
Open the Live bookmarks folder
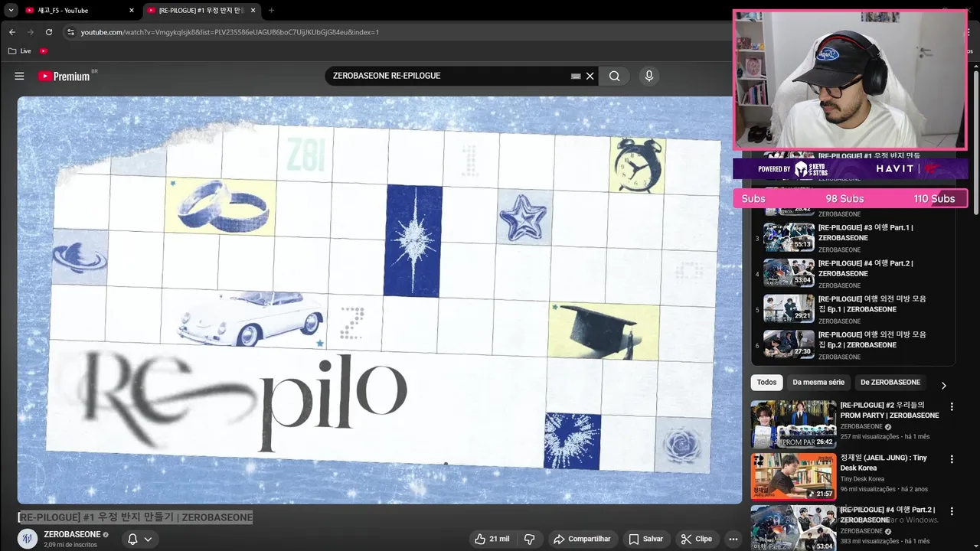pyautogui.click(x=20, y=51)
